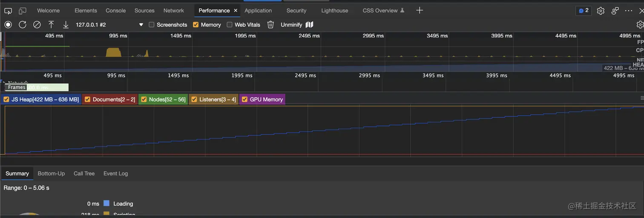
Task: Open memory panel options menu icon
Action: [x=642, y=98]
